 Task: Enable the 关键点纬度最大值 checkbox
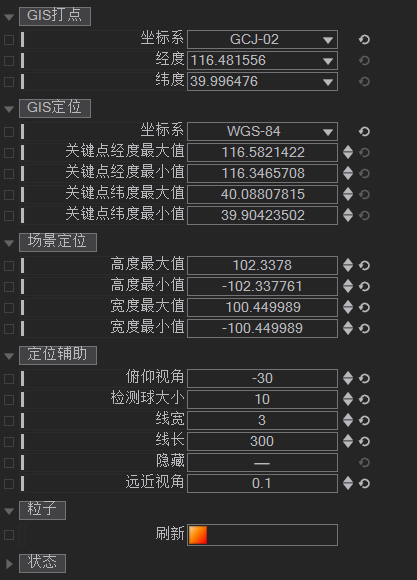point(9,195)
